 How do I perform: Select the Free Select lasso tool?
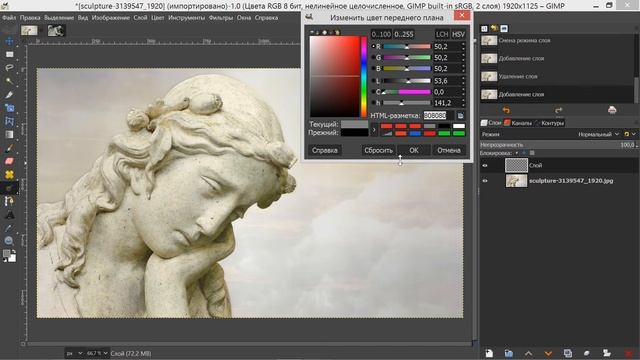point(9,68)
